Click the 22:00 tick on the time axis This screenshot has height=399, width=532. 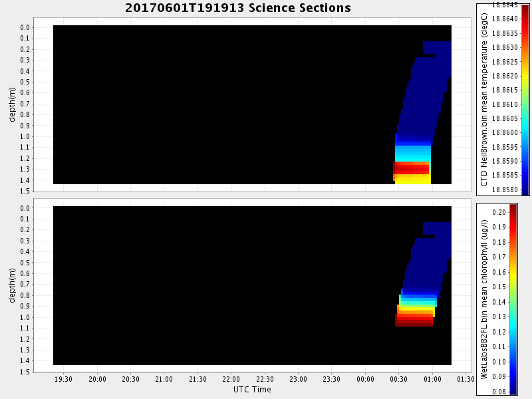[231, 379]
